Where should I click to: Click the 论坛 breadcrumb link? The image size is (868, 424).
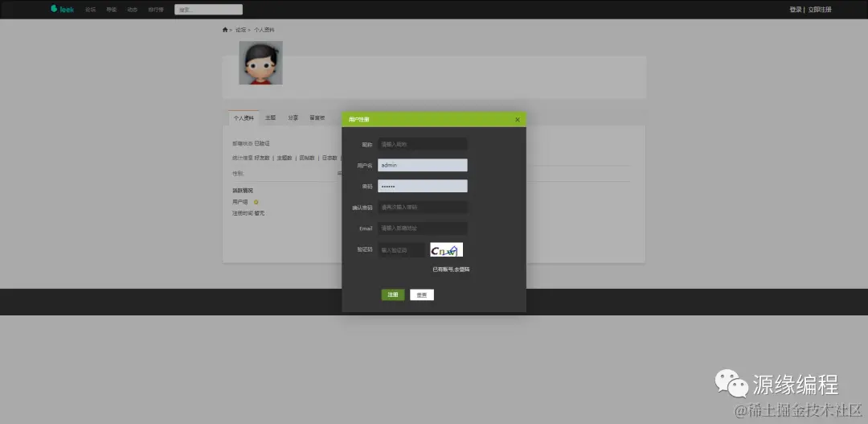point(241,30)
